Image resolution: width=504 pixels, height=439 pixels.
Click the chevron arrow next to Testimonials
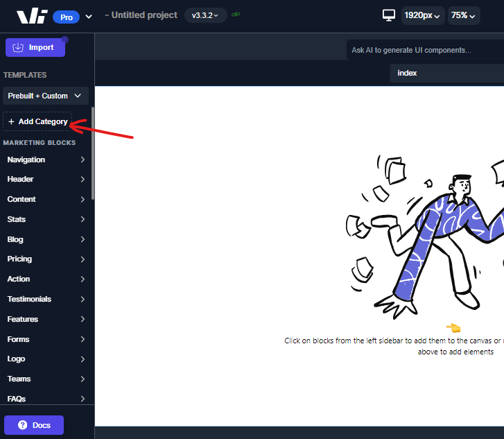click(82, 299)
